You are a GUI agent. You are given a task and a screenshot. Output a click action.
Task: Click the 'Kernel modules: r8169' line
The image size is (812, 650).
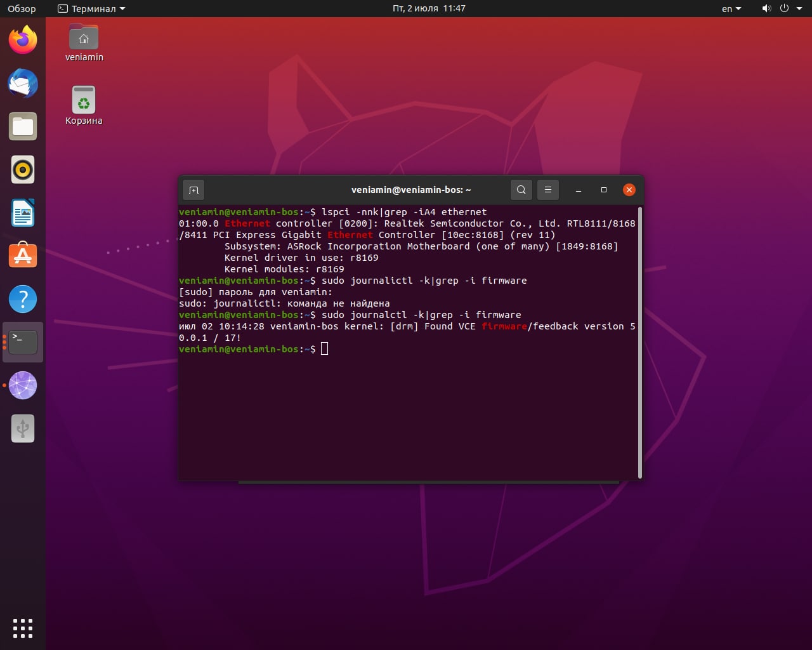click(x=284, y=269)
